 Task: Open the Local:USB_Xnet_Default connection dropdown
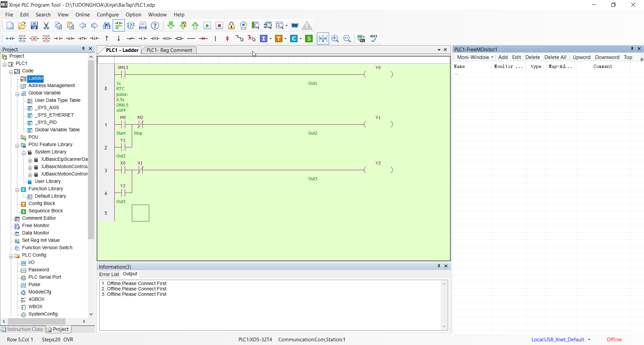click(589, 340)
